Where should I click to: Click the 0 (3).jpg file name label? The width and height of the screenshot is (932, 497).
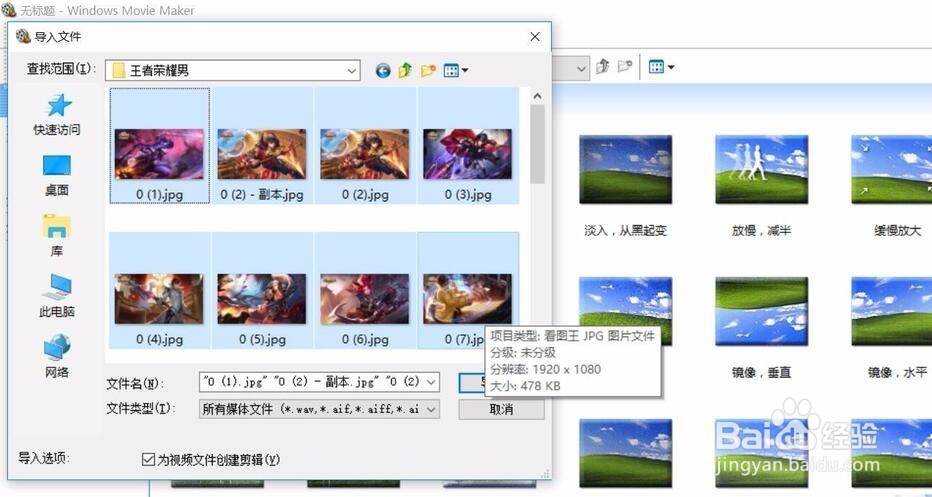468,194
